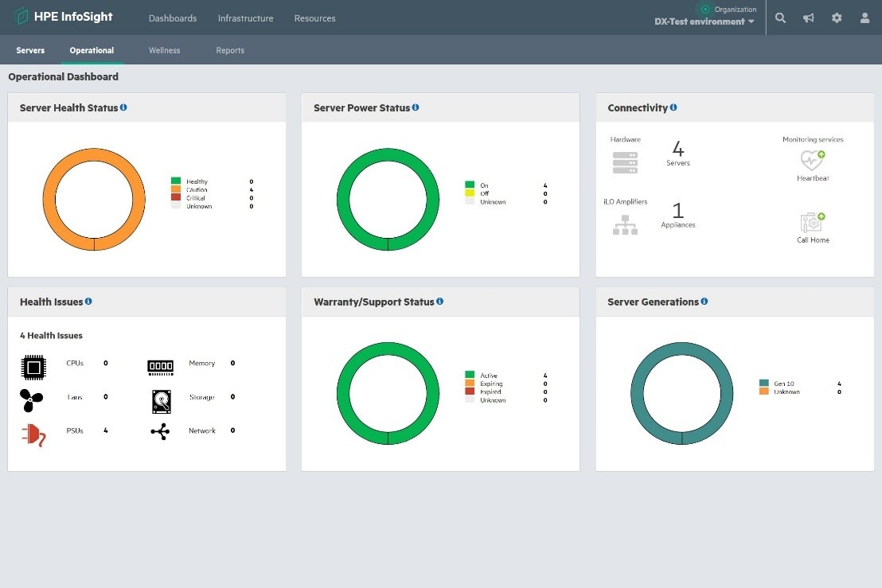Open the announcements megaphone icon
Screen dimensions: 882x588
(x=808, y=18)
